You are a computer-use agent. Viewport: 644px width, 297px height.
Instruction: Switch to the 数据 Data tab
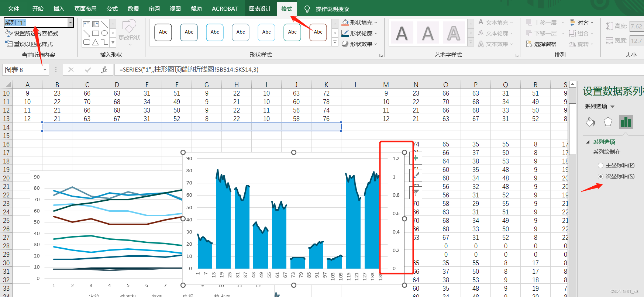[x=133, y=8]
